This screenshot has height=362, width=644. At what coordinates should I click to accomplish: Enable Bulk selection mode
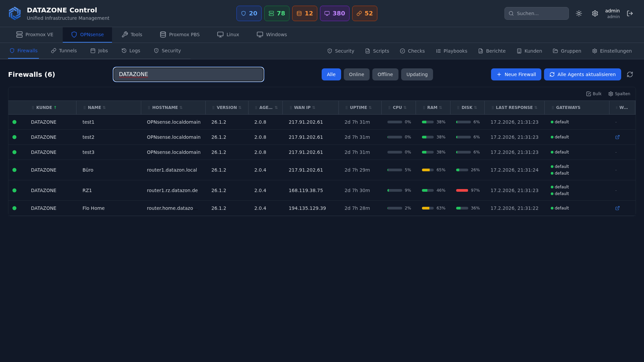point(593,94)
